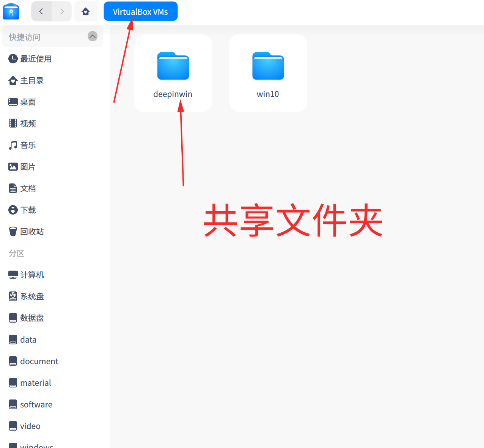Click the file manager app logo icon
The height and width of the screenshot is (448, 484).
[11, 11]
